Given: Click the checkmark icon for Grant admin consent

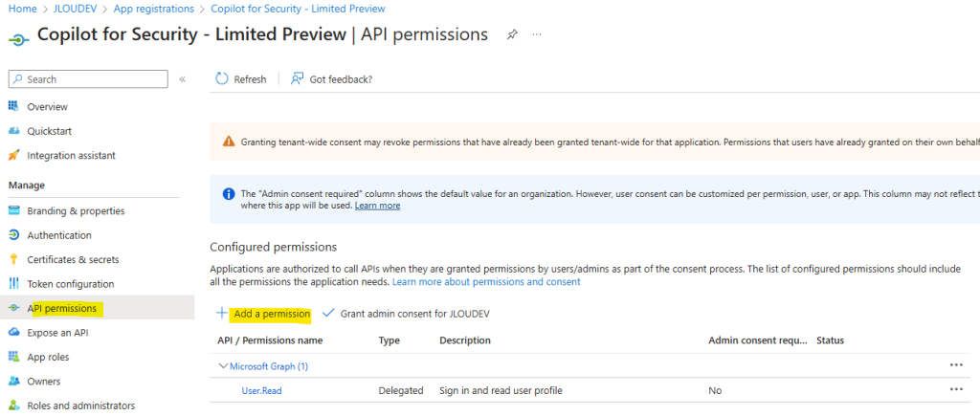Looking at the screenshot, I should pyautogui.click(x=328, y=313).
